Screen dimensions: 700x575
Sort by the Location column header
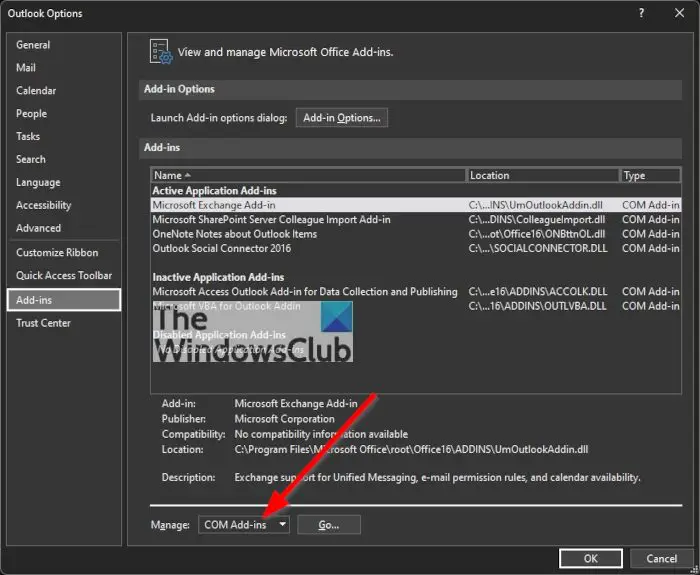[x=543, y=175]
